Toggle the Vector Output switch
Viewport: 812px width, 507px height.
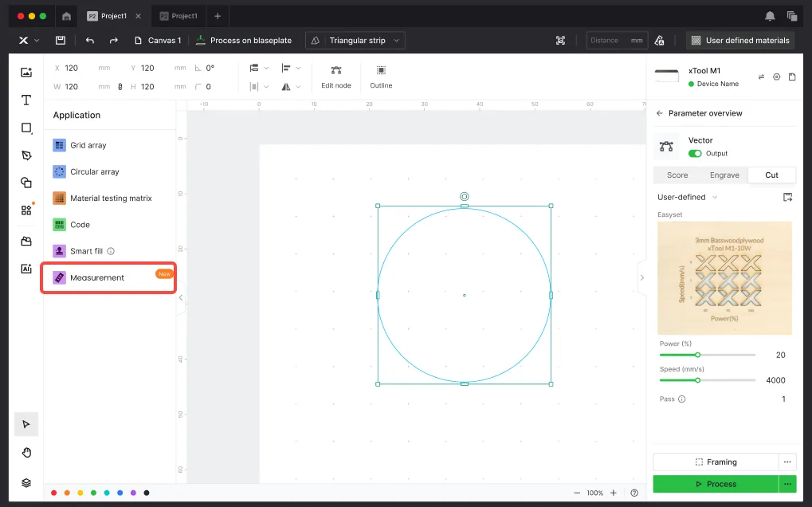695,153
